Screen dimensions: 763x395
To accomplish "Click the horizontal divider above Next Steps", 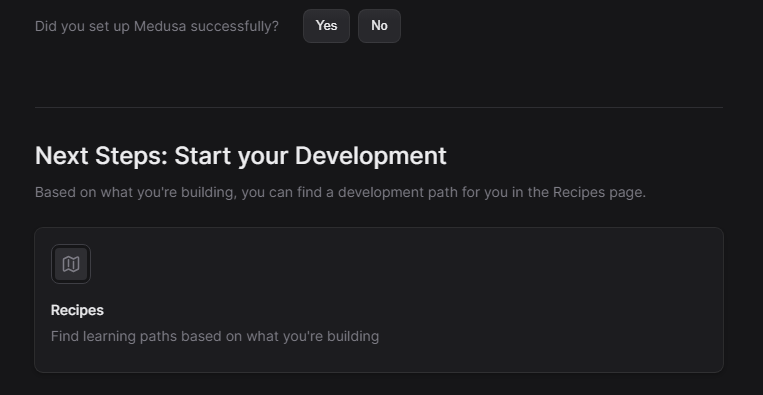I will click(x=379, y=107).
